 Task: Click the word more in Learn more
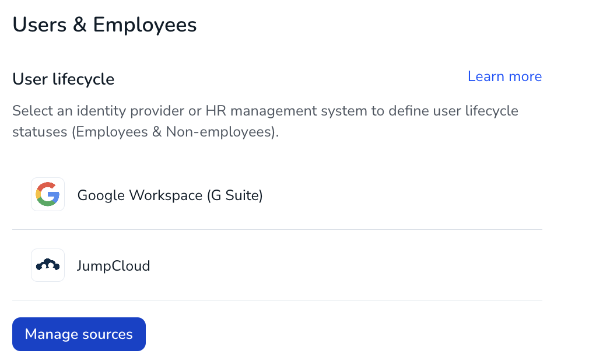[525, 76]
